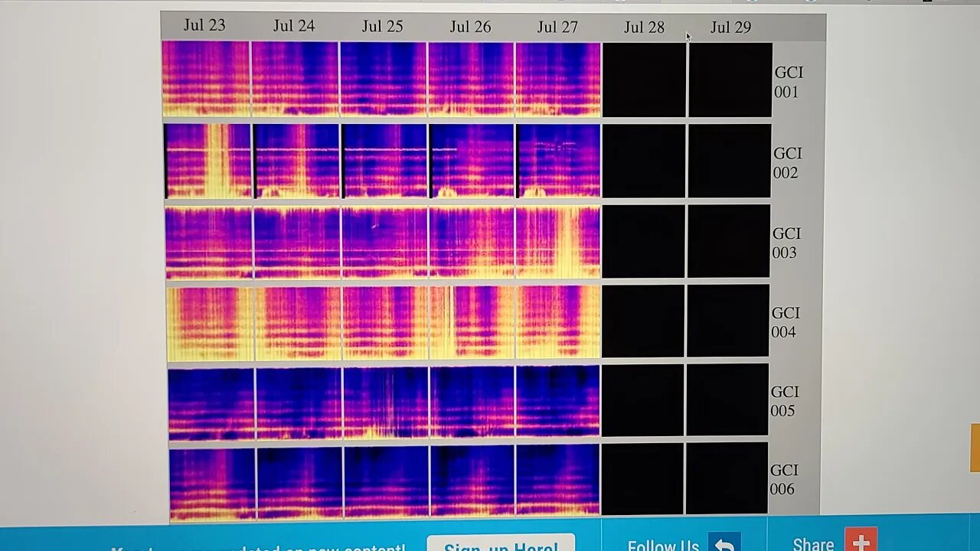The height and width of the screenshot is (551, 980).
Task: Open GCI 002 black tile for Jul 28
Action: click(x=644, y=161)
